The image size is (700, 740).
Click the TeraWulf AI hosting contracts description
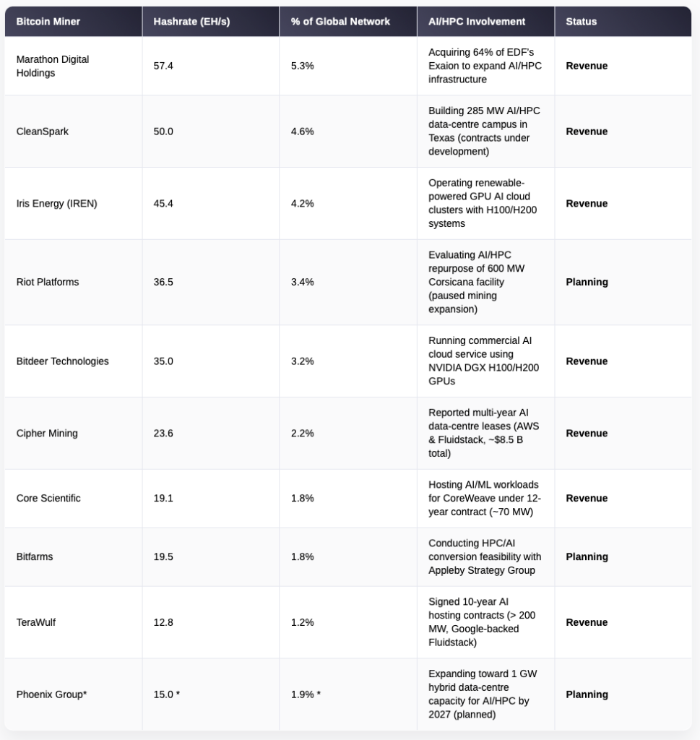point(483,622)
